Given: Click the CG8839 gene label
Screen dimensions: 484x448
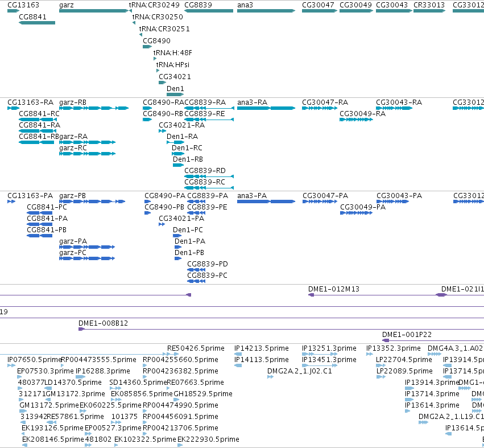Looking at the screenshot, I should pos(198,5).
